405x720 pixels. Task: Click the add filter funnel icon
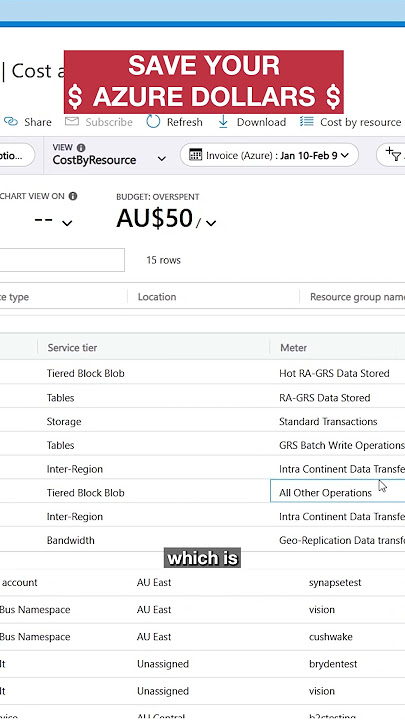point(394,155)
